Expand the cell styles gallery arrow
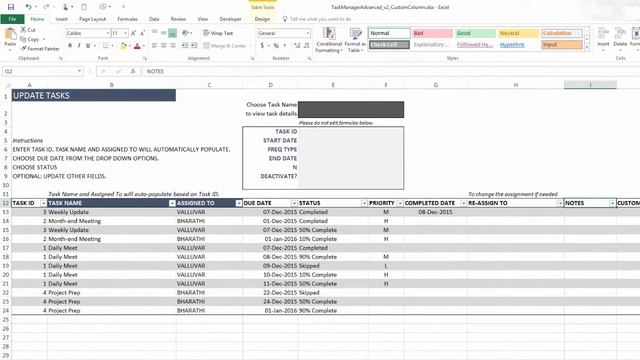Viewport: 640px width, 360px height. (x=587, y=47)
